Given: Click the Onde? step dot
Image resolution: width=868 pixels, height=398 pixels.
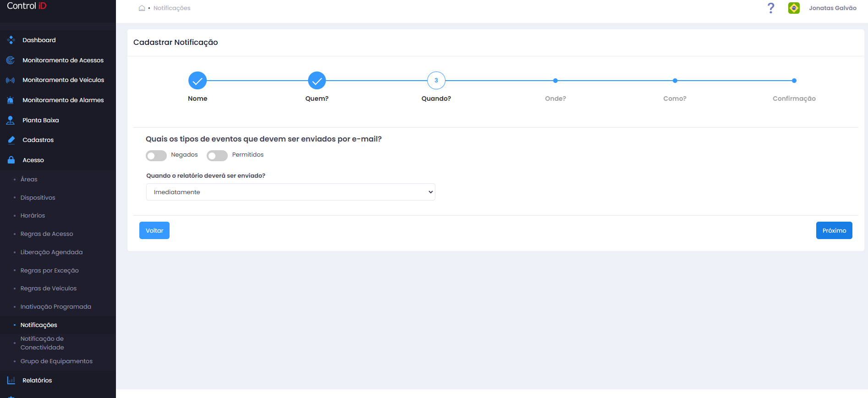Looking at the screenshot, I should coord(555,81).
